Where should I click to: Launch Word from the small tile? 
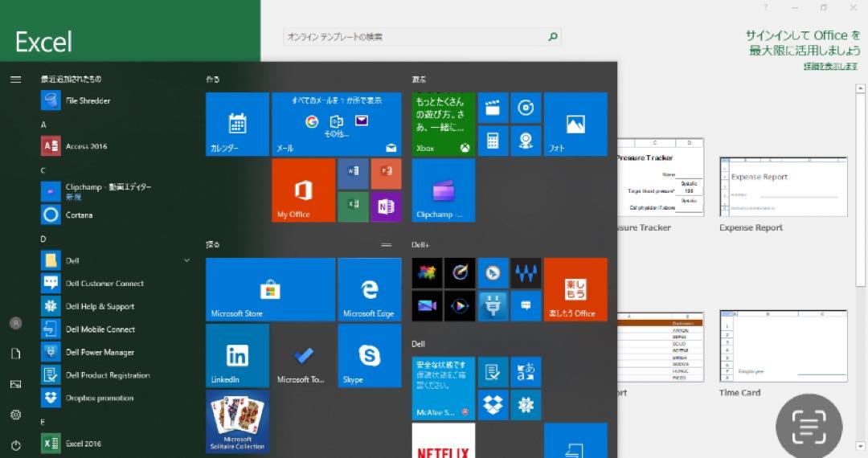pyautogui.click(x=353, y=174)
